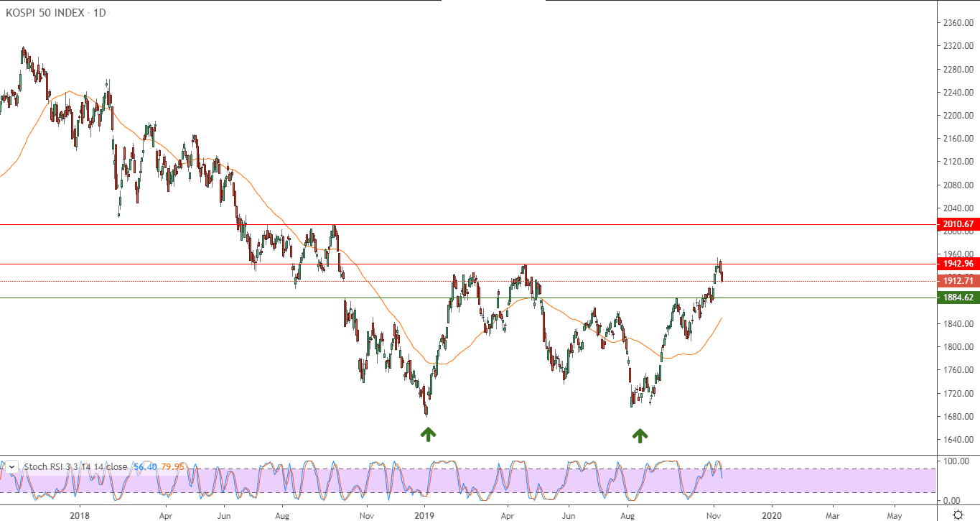Click the 2160.00 price axis label

click(x=958, y=139)
